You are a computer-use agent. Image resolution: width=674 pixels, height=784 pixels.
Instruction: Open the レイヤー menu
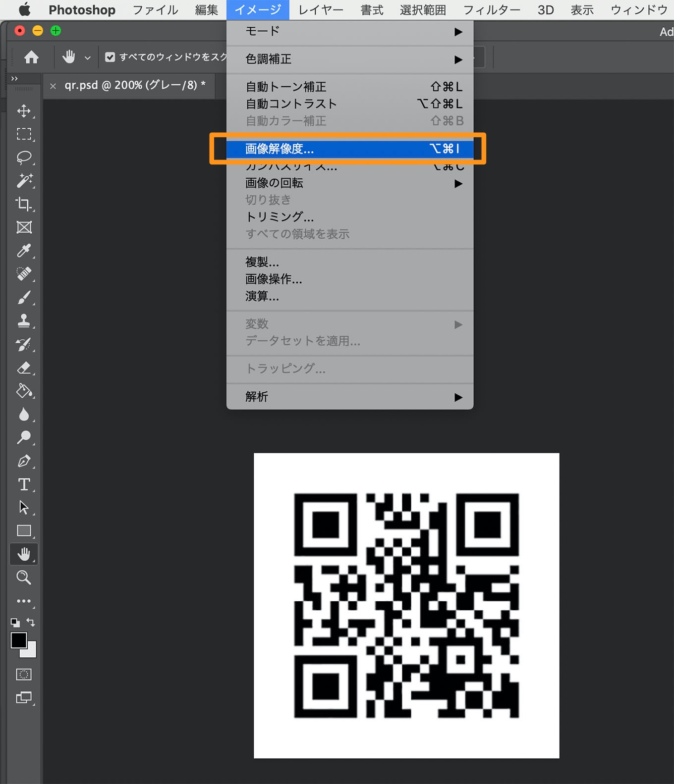(321, 10)
